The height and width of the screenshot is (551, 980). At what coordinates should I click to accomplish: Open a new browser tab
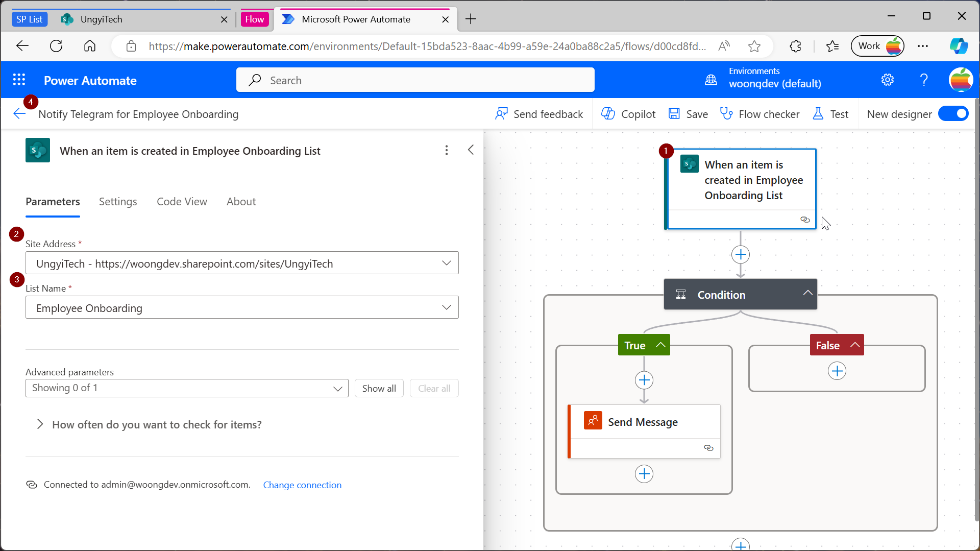click(x=471, y=19)
